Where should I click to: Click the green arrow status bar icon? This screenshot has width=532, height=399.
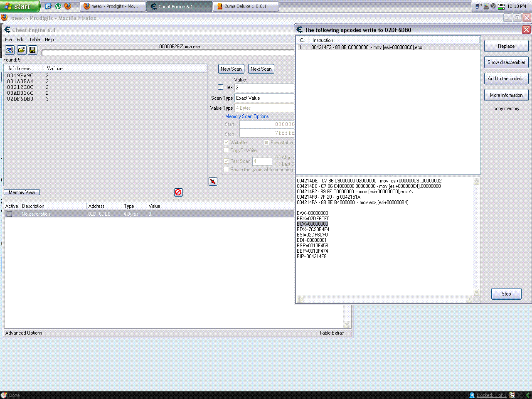tap(528, 395)
